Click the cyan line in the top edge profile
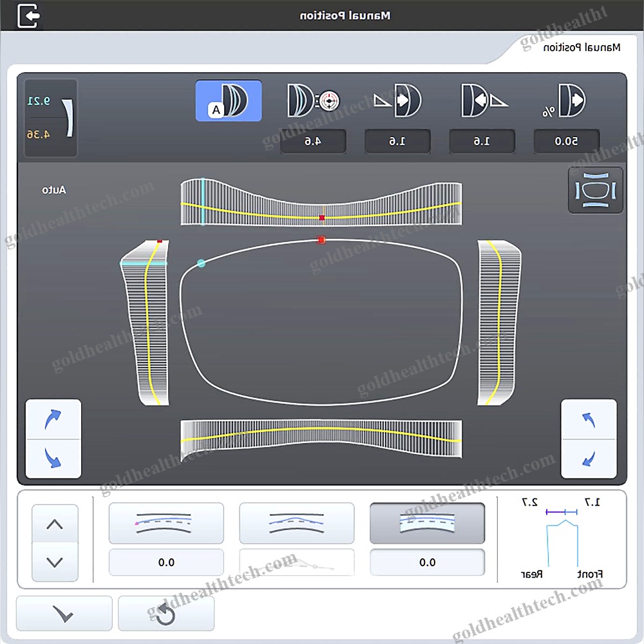644x644 pixels. coord(203,202)
